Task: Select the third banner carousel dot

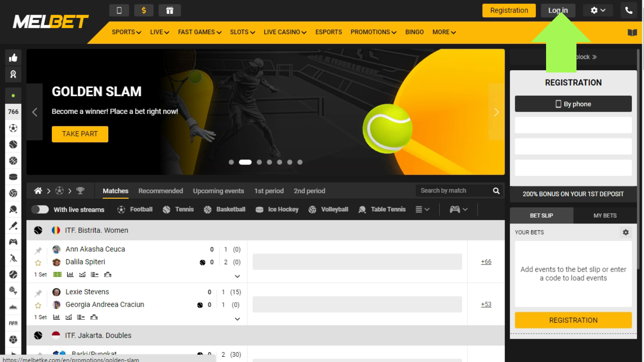Action: click(x=259, y=162)
